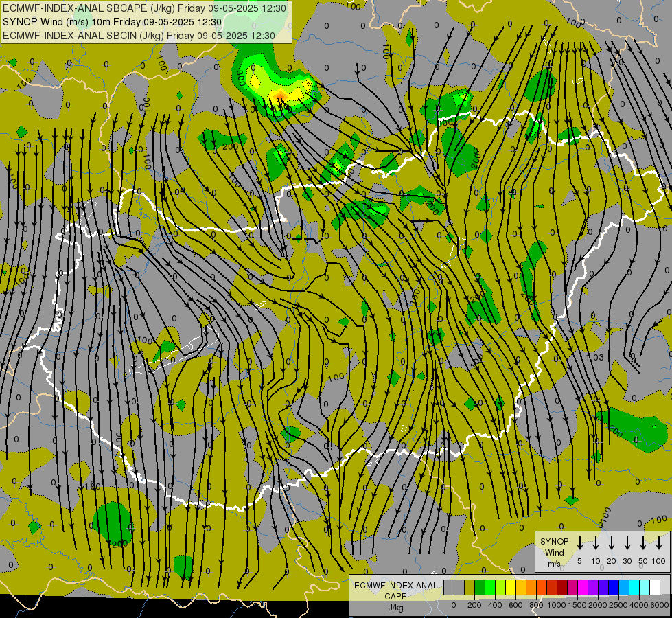Click the '200' value under color scale
The width and height of the screenshot is (672, 618).
474,605
